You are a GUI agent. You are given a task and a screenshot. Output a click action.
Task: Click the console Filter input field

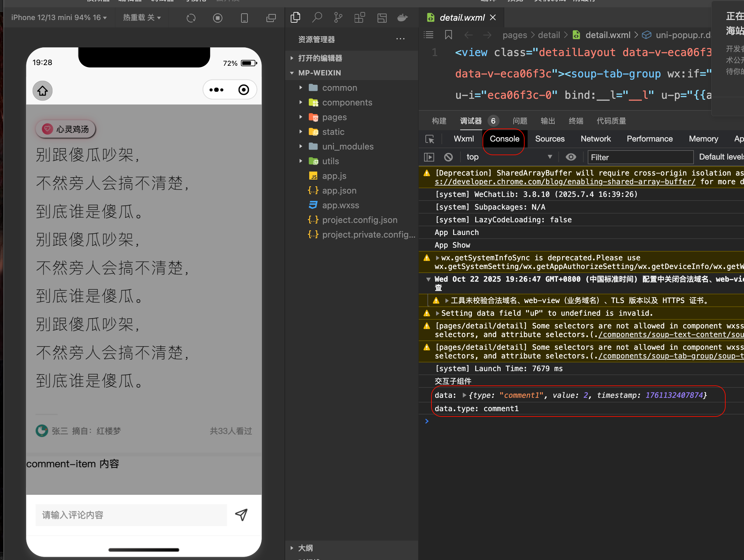640,157
